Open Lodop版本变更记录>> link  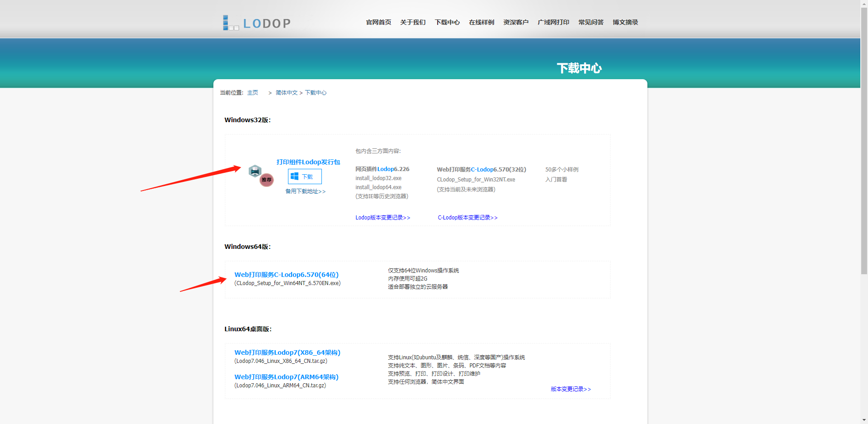[x=383, y=218]
